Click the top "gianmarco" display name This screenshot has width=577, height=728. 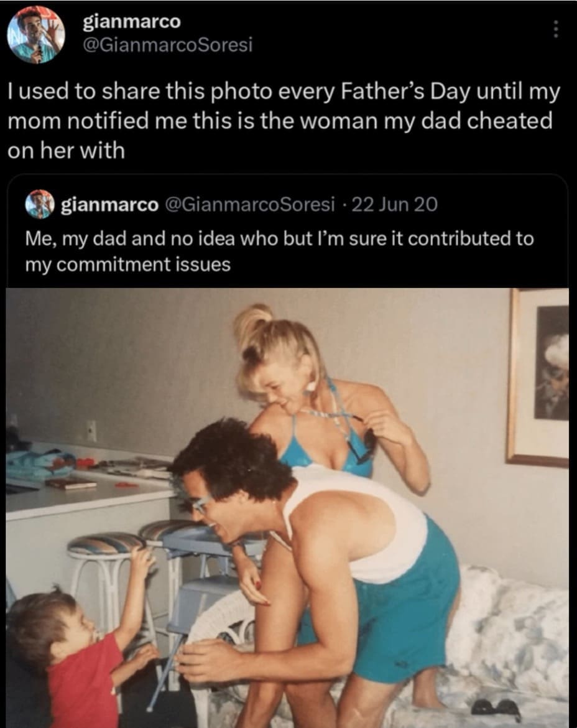pyautogui.click(x=132, y=22)
